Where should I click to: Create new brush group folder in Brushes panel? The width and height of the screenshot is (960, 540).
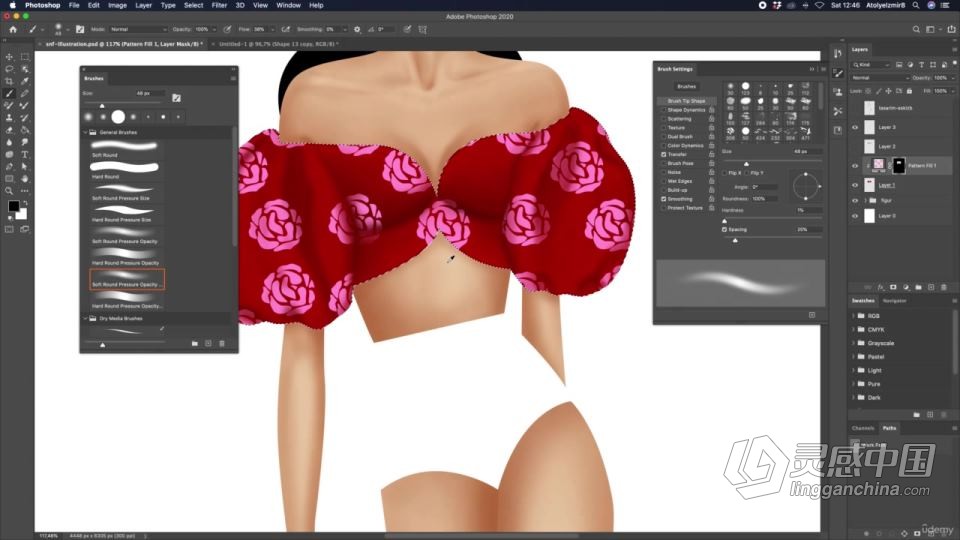pos(195,343)
